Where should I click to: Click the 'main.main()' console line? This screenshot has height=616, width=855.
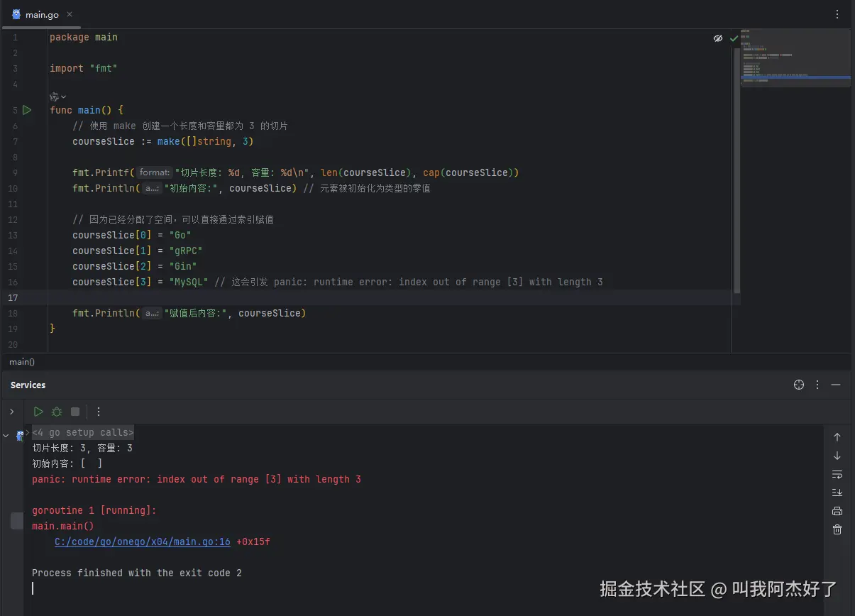[x=63, y=526]
